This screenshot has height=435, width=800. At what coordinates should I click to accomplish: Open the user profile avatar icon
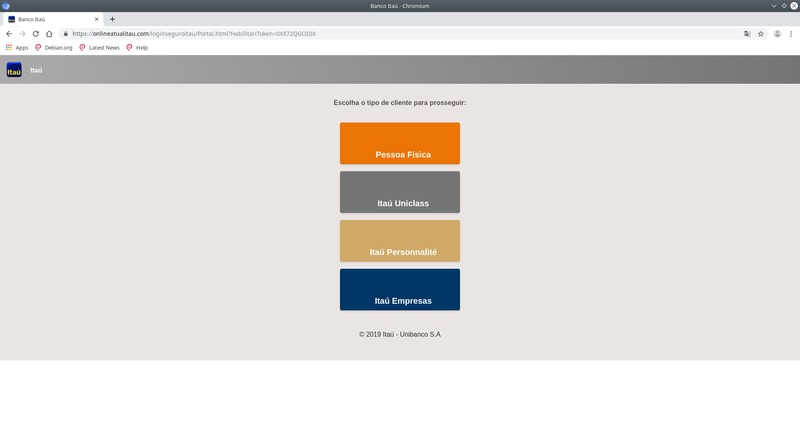tap(777, 34)
